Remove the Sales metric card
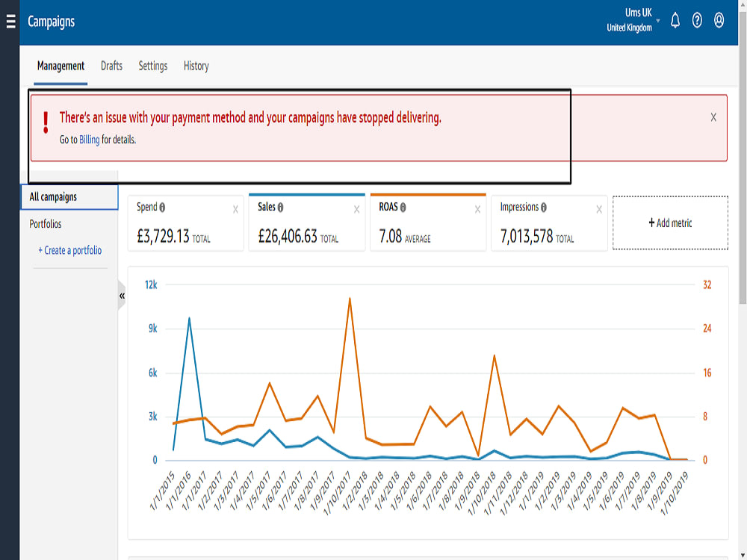747x560 pixels. pos(356,209)
